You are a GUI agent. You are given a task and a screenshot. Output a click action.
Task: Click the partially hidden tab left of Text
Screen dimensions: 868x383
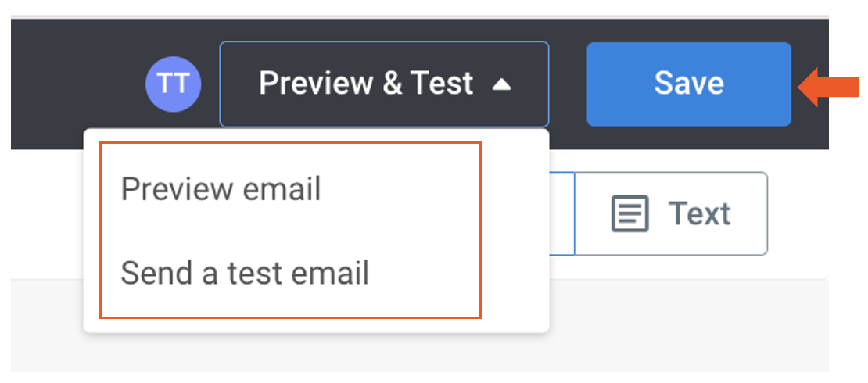(561, 213)
